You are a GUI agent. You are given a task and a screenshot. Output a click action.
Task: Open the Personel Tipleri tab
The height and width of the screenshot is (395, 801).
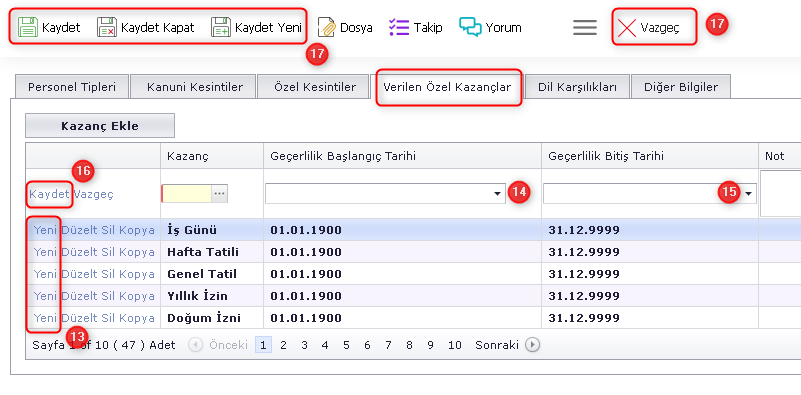72,87
